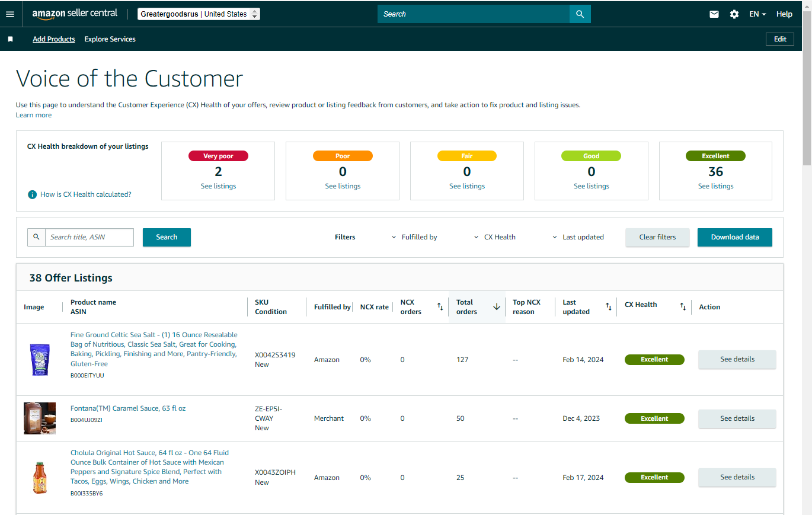Sort listings by CX Health
Image resolution: width=812 pixels, height=515 pixels.
pos(683,306)
